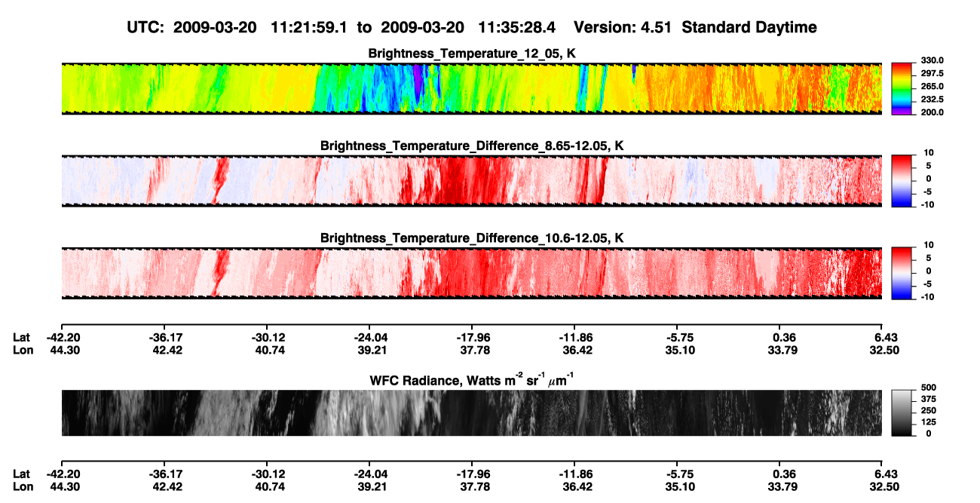The image size is (980, 503).
Task: Click the Brightness_Temperature_12_05 swath image
Action: [472, 88]
